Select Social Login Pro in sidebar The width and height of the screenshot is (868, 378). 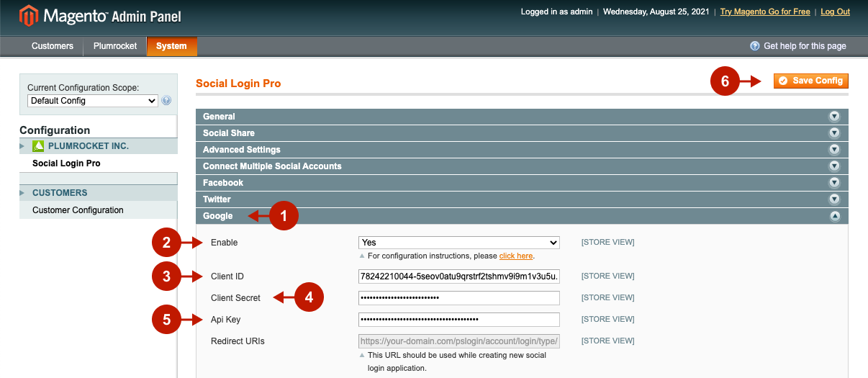click(x=66, y=163)
